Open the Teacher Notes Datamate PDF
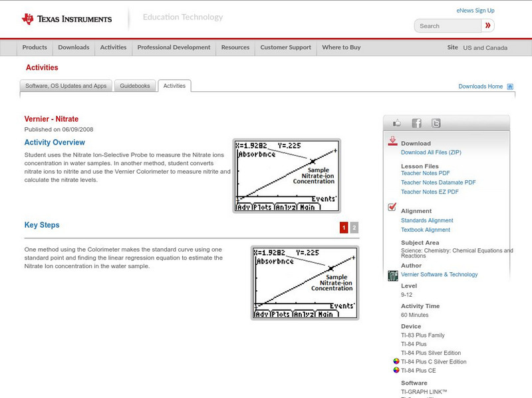 pos(440,182)
